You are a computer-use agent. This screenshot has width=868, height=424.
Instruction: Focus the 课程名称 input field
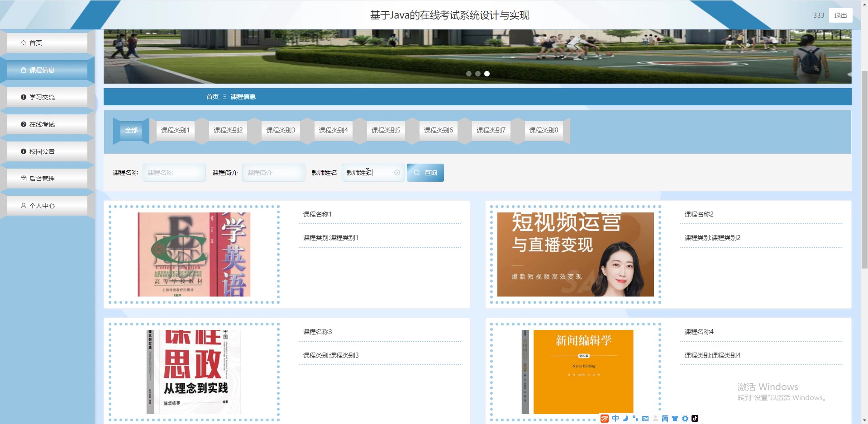coord(174,173)
